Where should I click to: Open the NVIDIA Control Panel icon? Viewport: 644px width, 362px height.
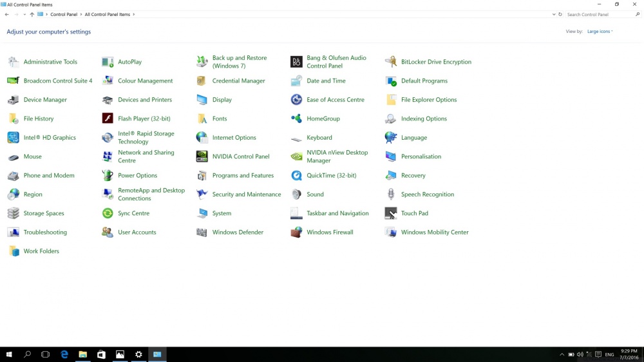tap(202, 157)
